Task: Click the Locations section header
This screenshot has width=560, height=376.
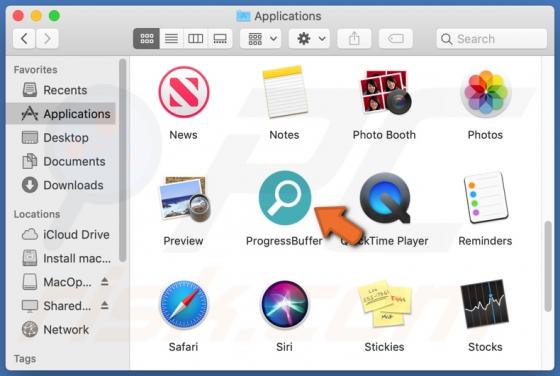Action: 37,214
